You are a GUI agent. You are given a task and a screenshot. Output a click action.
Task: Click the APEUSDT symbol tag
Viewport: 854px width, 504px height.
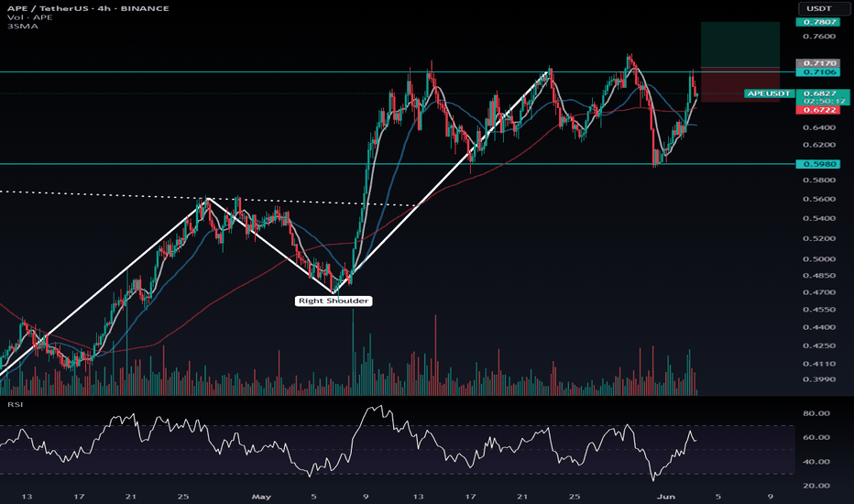[769, 93]
